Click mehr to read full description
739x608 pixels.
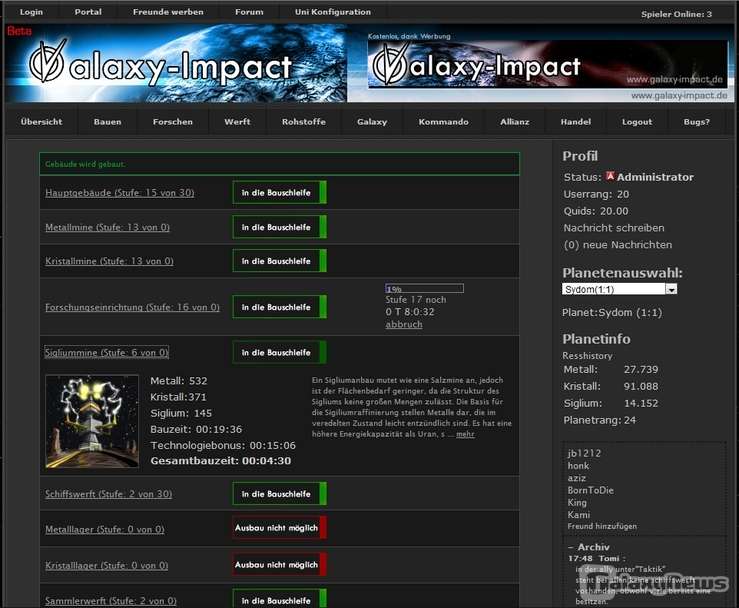click(465, 434)
